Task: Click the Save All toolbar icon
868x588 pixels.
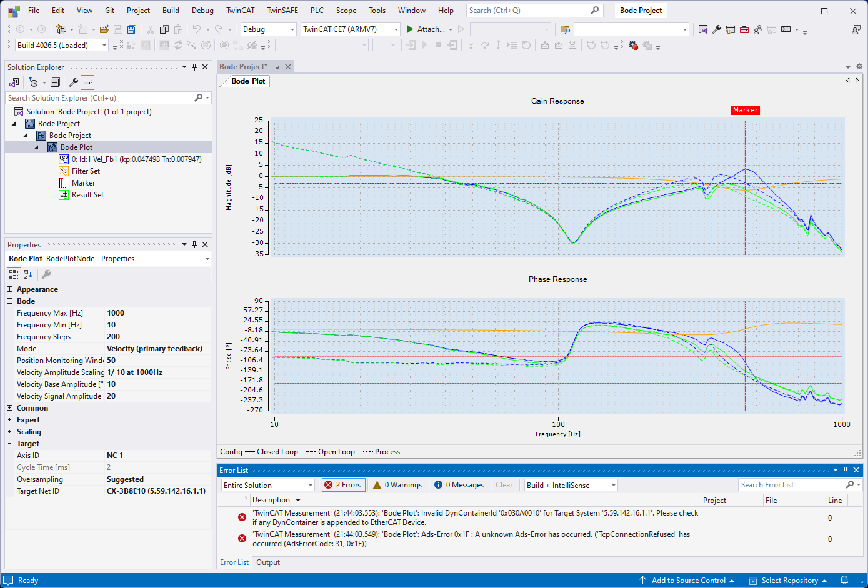Action: (x=131, y=29)
